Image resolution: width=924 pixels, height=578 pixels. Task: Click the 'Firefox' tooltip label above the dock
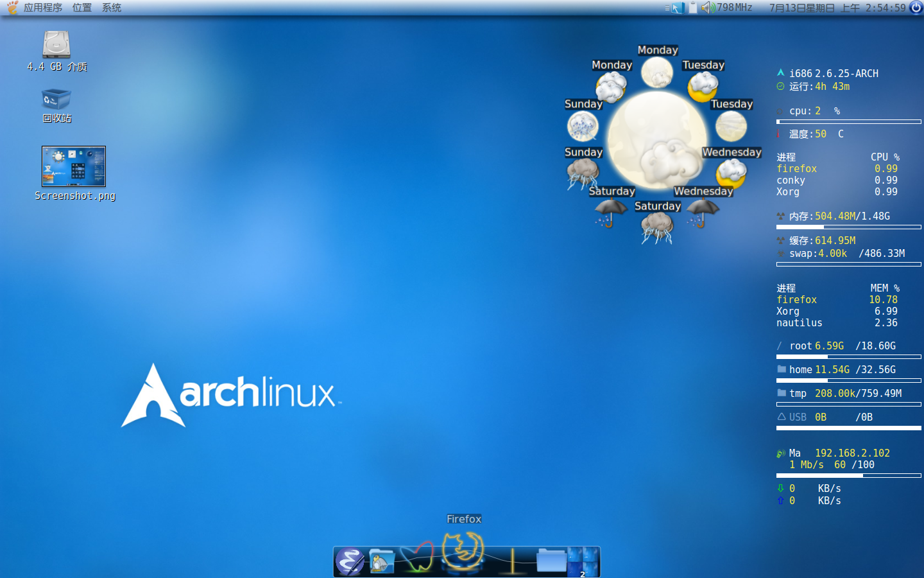464,519
